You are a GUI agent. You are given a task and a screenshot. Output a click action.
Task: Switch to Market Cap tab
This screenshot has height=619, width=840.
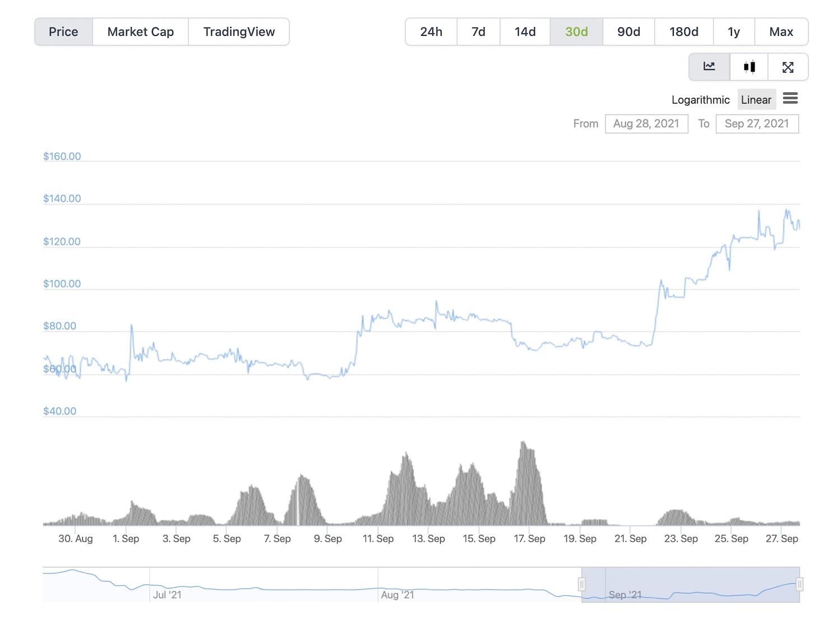141,31
